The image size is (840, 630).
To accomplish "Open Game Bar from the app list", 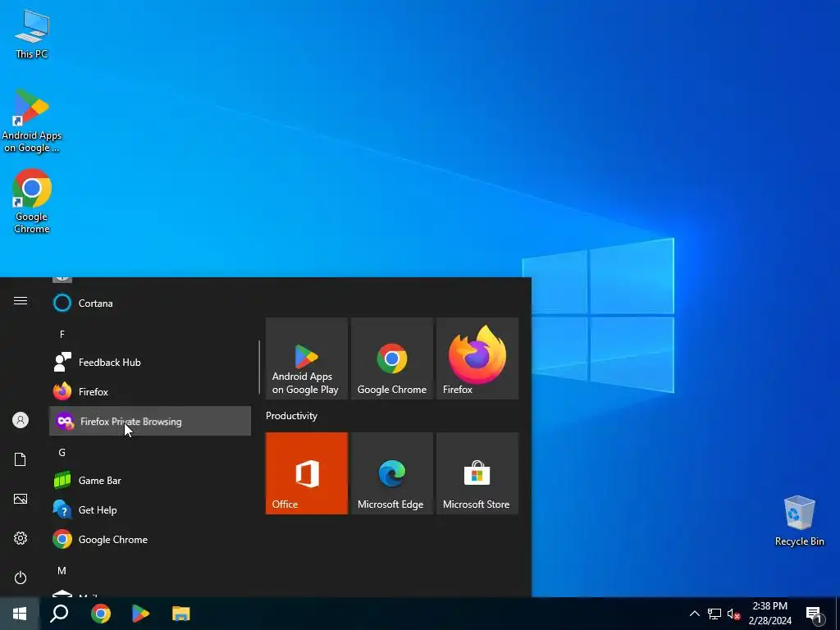I will [x=150, y=481].
